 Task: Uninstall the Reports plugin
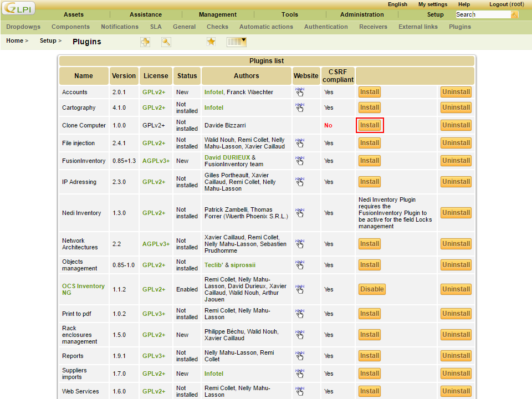[x=456, y=356]
